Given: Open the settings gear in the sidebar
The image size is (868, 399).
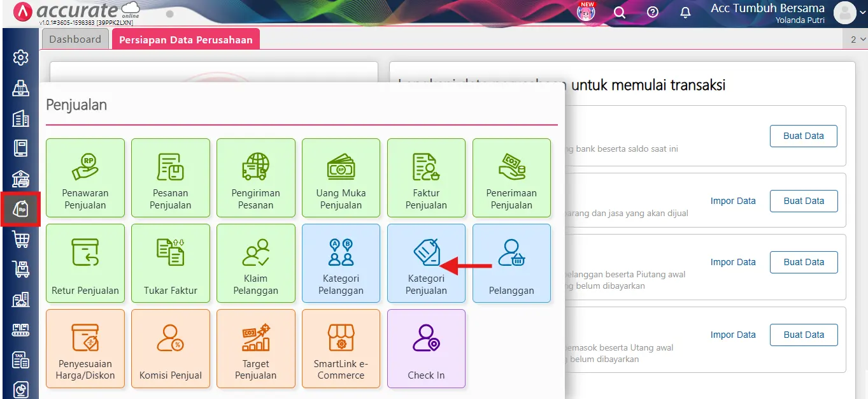Looking at the screenshot, I should (x=20, y=57).
